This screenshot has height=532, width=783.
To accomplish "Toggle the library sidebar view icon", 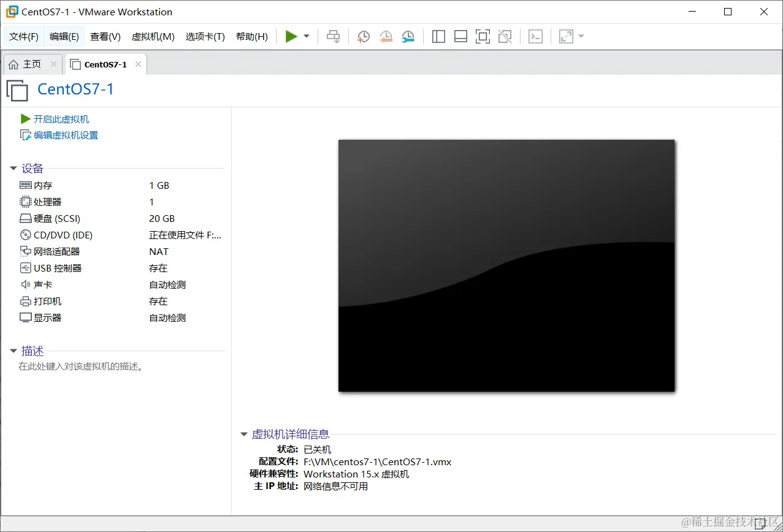I will pos(438,37).
